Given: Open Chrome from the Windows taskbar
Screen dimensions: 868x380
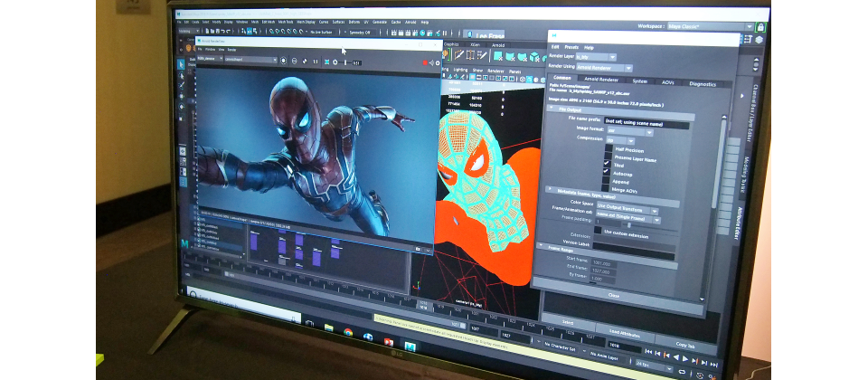Looking at the screenshot, I should point(348,333).
